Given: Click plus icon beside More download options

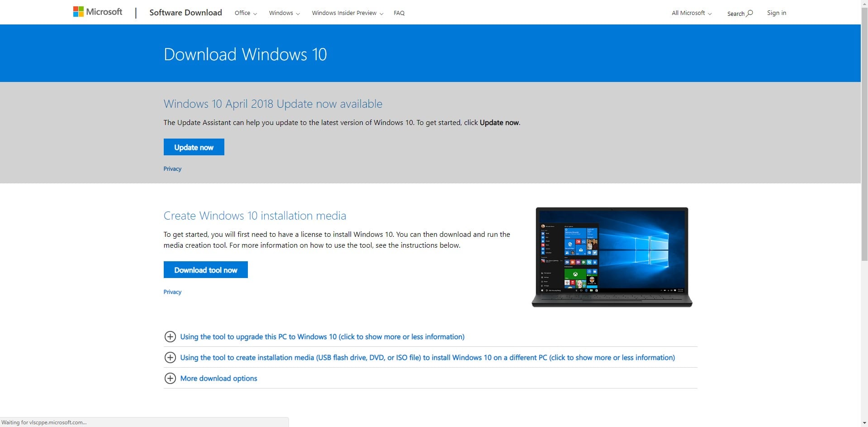Looking at the screenshot, I should pyautogui.click(x=170, y=378).
